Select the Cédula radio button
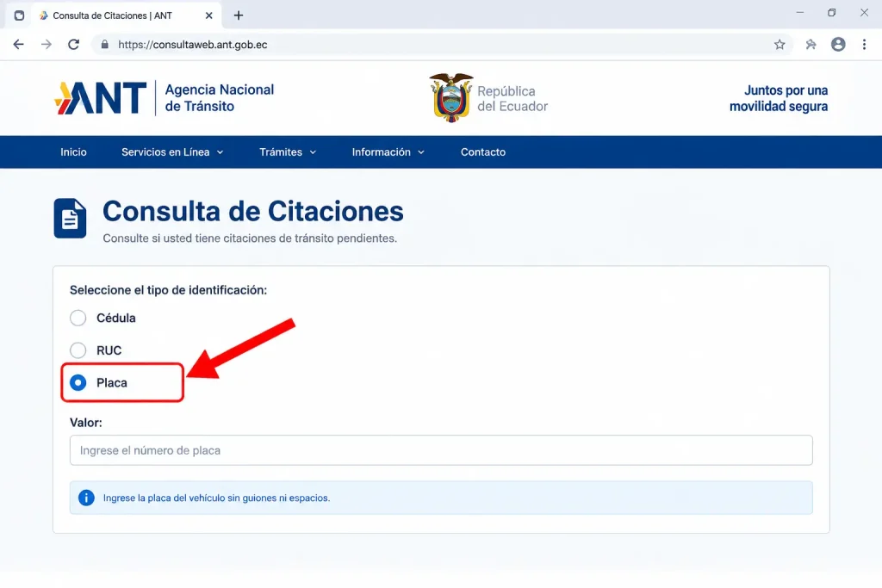 [x=78, y=319]
